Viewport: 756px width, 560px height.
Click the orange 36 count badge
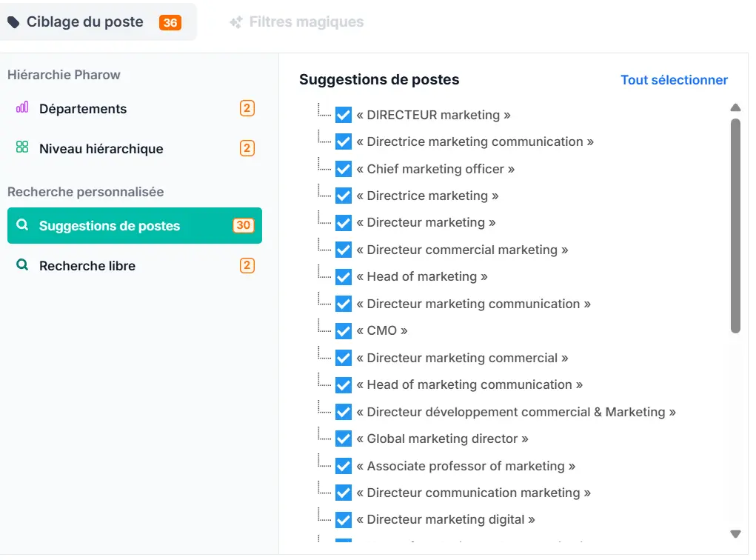click(x=170, y=22)
